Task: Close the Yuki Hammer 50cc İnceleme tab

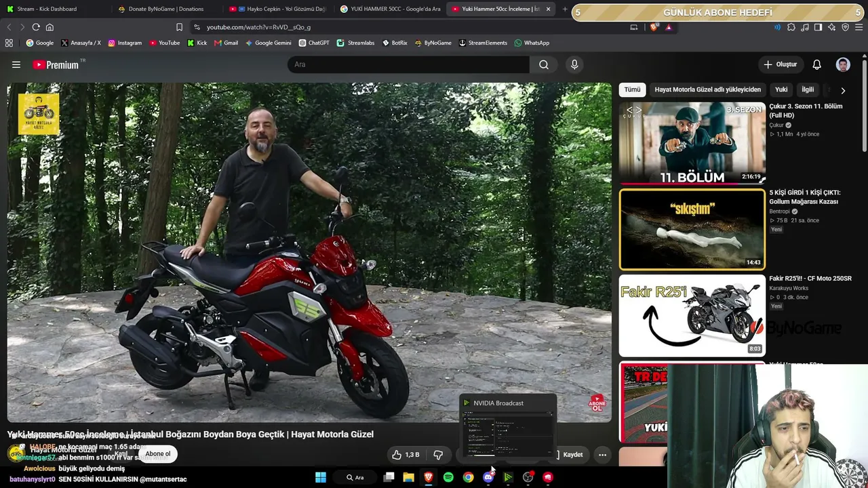Action: click(x=548, y=9)
